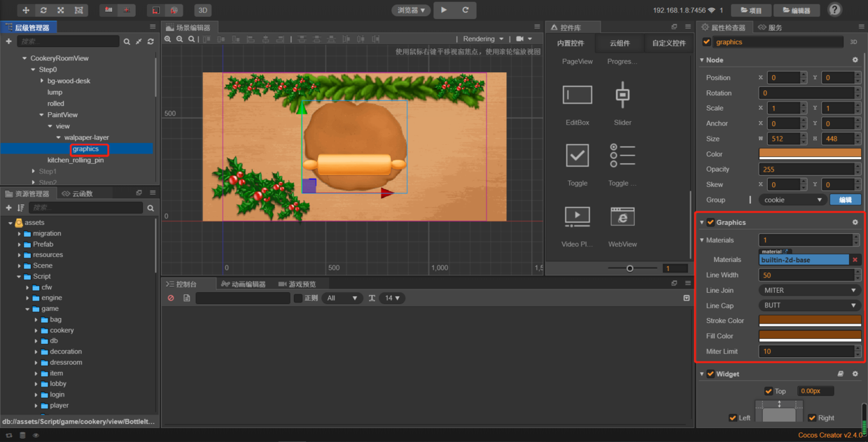
Task: Expand the Prefab folder in assets
Action: [19, 244]
